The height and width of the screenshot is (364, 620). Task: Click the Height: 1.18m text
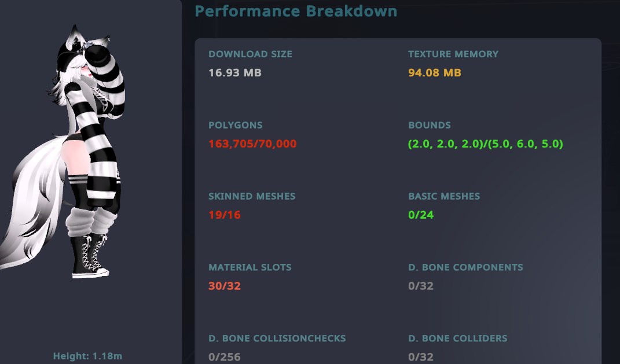pyautogui.click(x=87, y=356)
